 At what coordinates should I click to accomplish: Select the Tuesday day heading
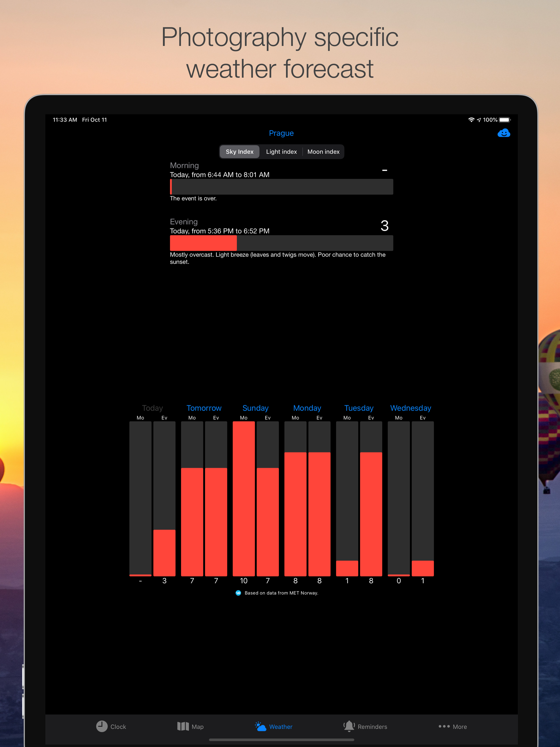tap(359, 408)
